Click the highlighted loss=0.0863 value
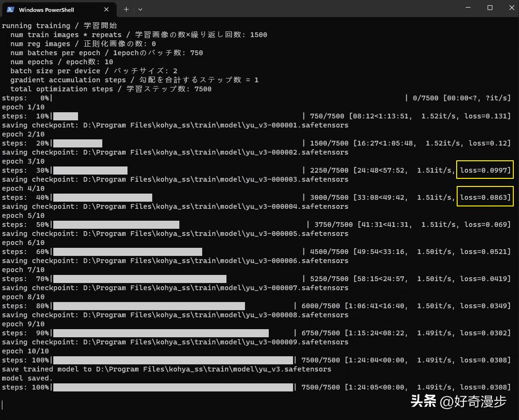Image resolution: width=519 pixels, height=420 pixels. [x=485, y=196]
